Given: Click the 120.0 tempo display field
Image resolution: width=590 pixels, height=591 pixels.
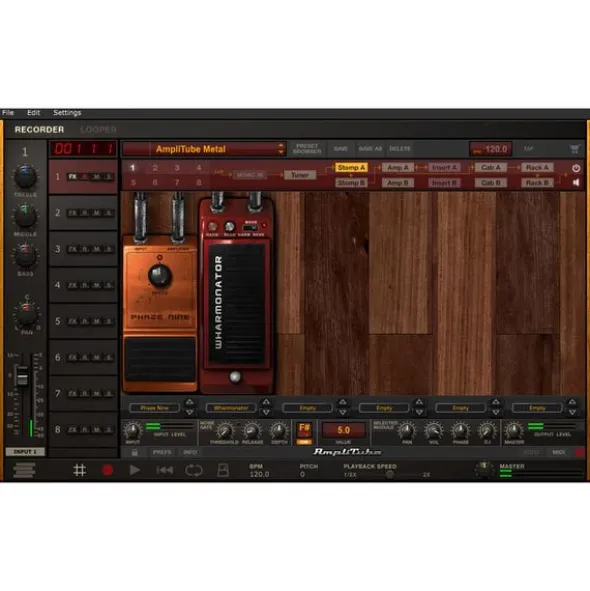Looking at the screenshot, I should click(490, 149).
